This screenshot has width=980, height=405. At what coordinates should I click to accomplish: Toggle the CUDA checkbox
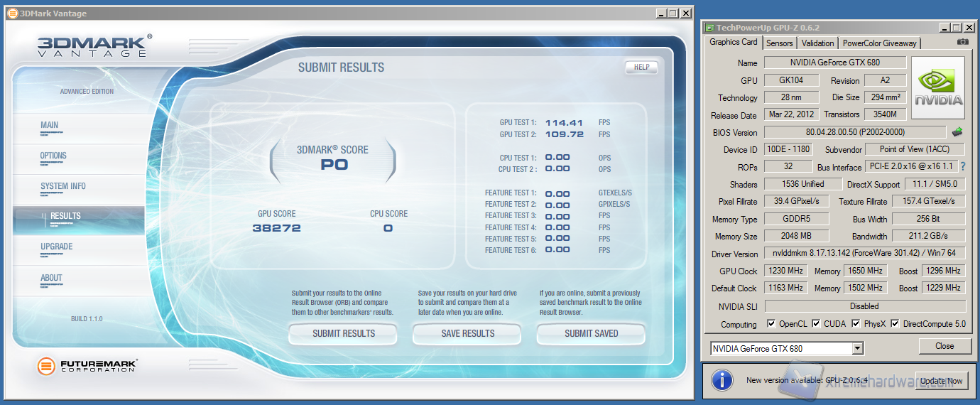coord(816,324)
